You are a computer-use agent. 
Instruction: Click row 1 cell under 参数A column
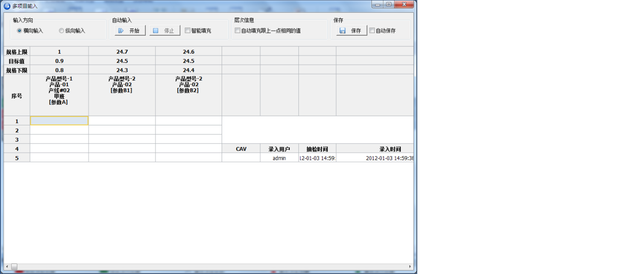click(59, 121)
